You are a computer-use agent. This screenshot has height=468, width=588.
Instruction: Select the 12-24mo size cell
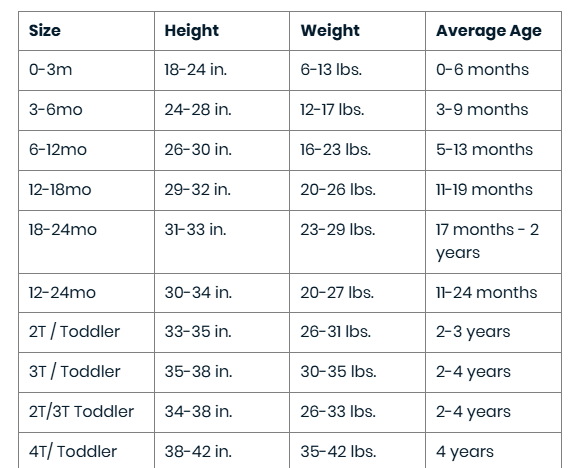(86, 293)
